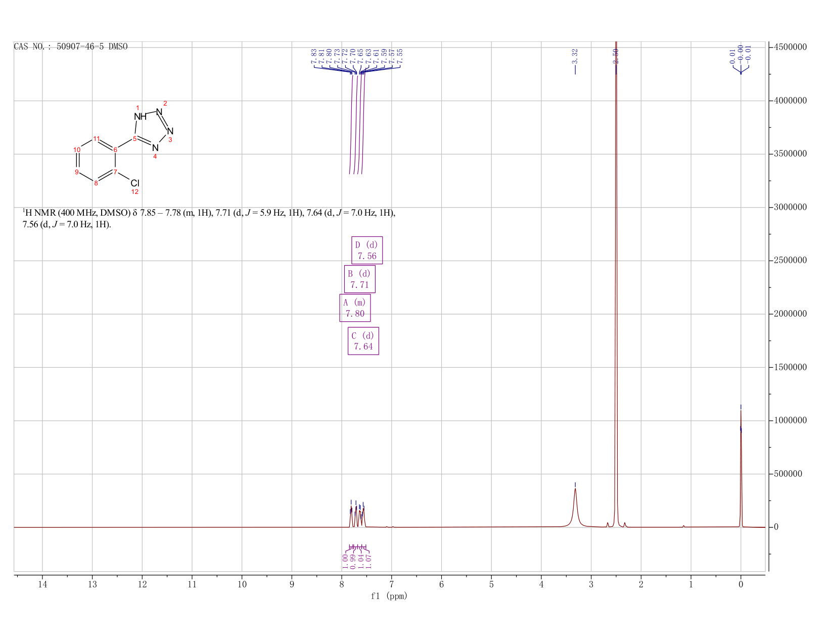The image size is (834, 644).
Task: Click the peak label 7.55
Action: pyautogui.click(x=399, y=56)
